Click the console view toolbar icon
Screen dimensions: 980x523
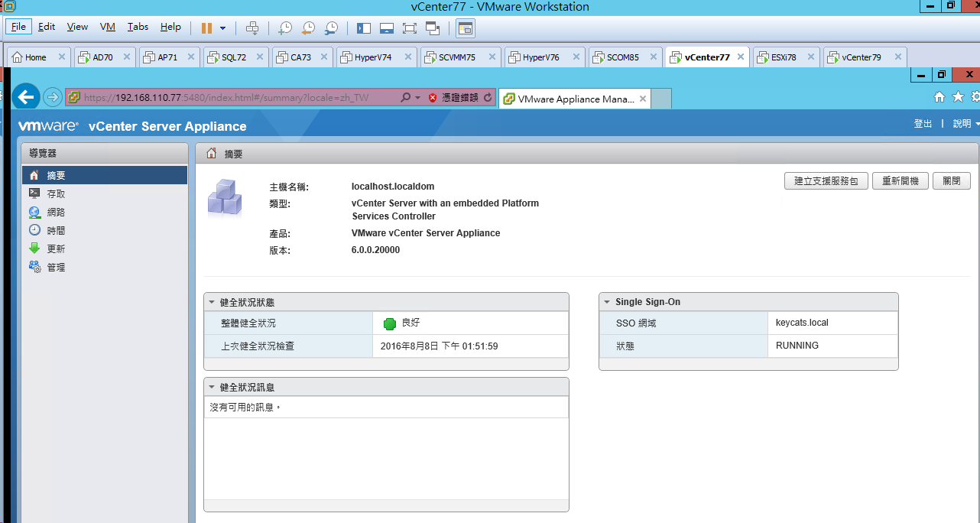coord(466,28)
